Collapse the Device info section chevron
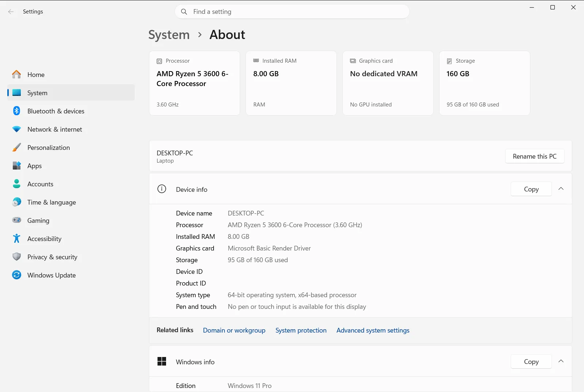 point(561,189)
